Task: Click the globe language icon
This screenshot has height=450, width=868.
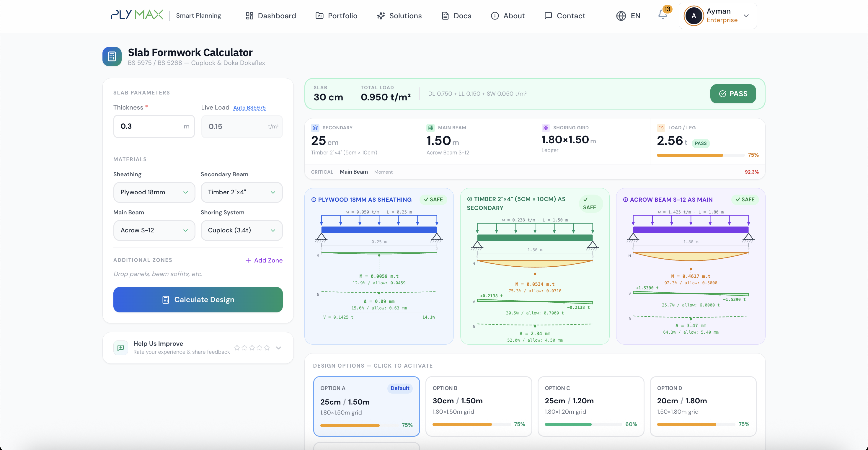Action: pos(621,16)
